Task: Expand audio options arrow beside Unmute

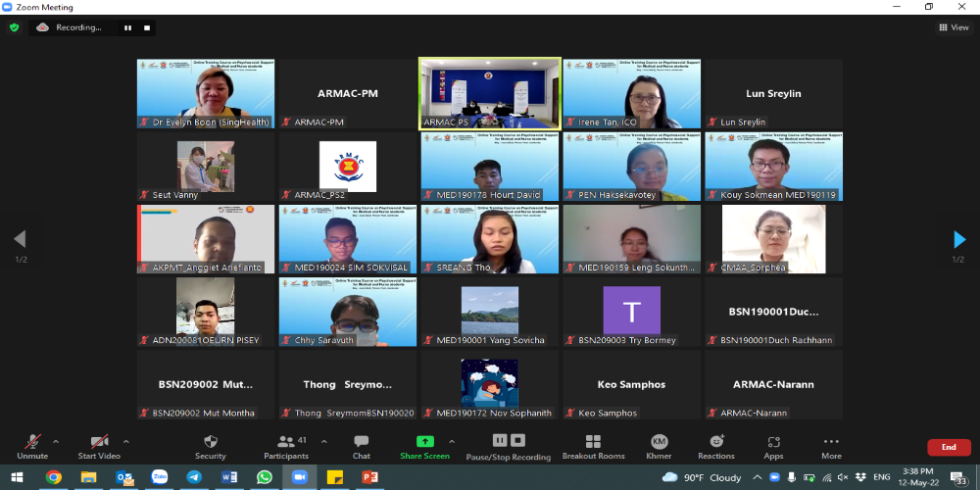Action: click(x=56, y=441)
